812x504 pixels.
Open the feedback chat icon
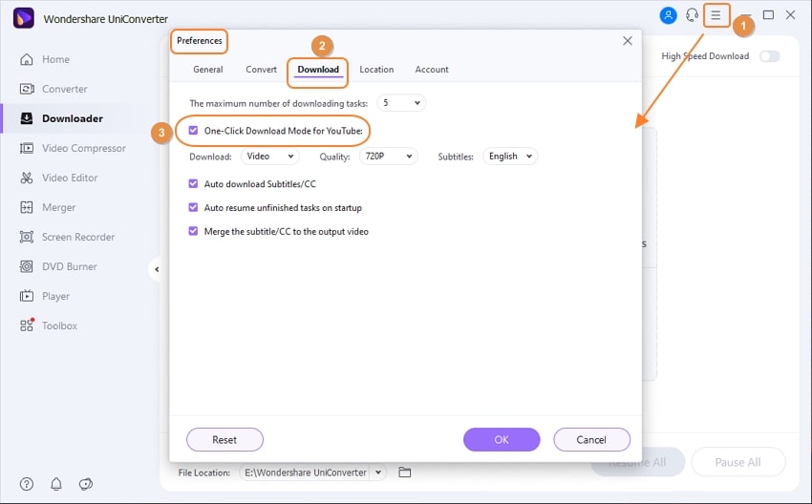pyautogui.click(x=85, y=484)
